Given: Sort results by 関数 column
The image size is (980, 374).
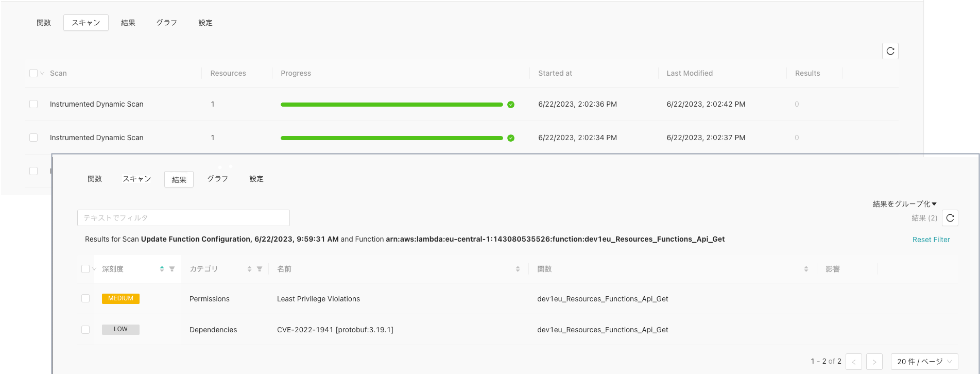Looking at the screenshot, I should tap(806, 269).
